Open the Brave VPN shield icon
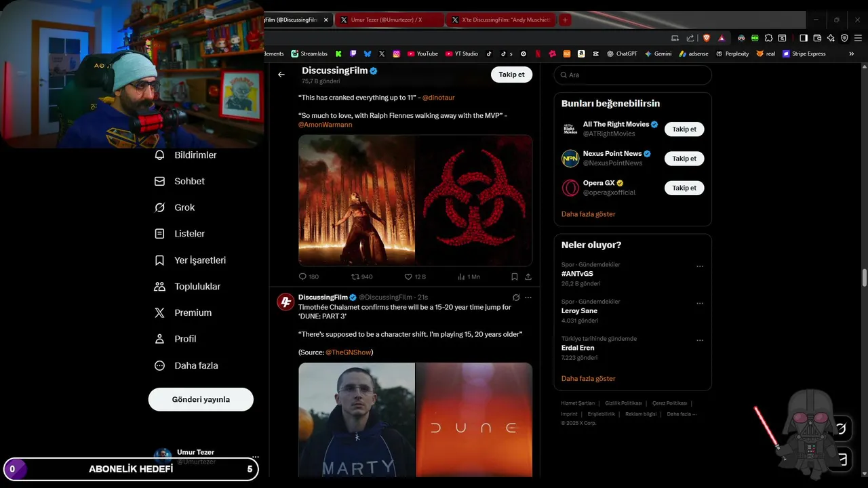The image size is (868, 488). click(x=844, y=38)
